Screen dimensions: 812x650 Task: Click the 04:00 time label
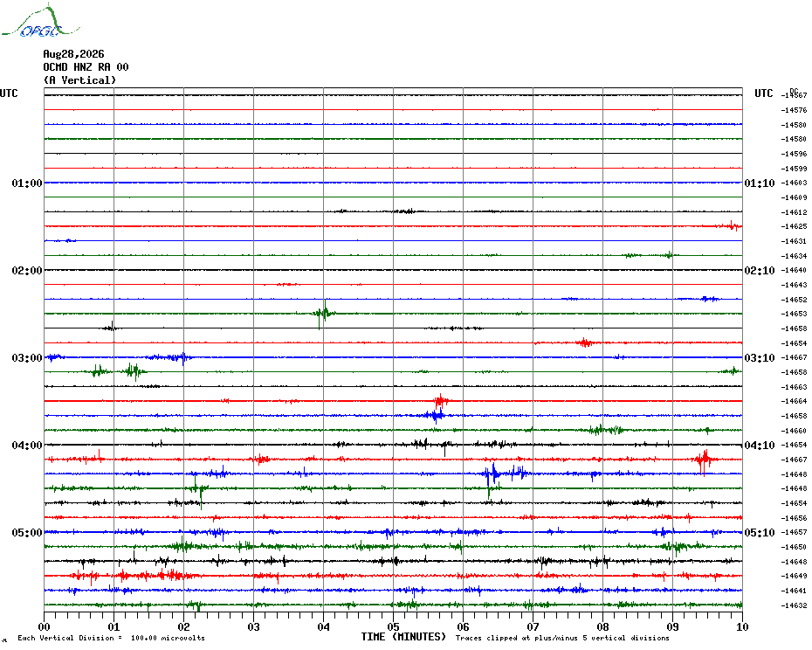(27, 446)
